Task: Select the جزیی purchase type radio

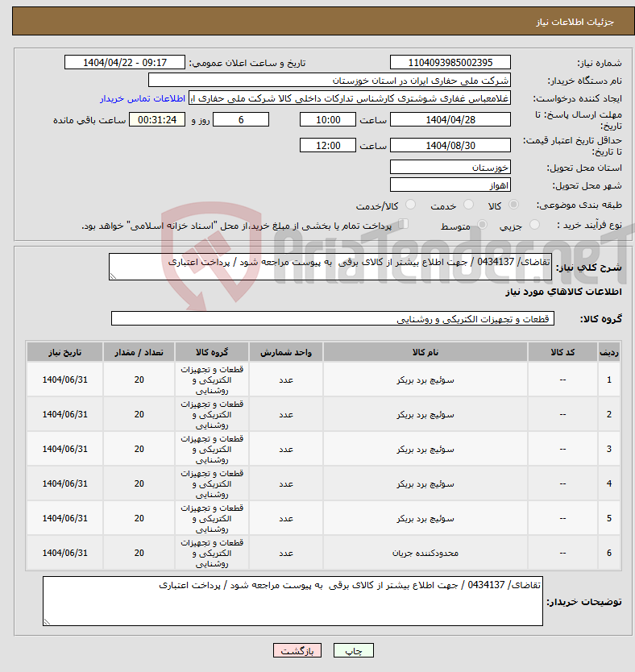Action: 534,225
